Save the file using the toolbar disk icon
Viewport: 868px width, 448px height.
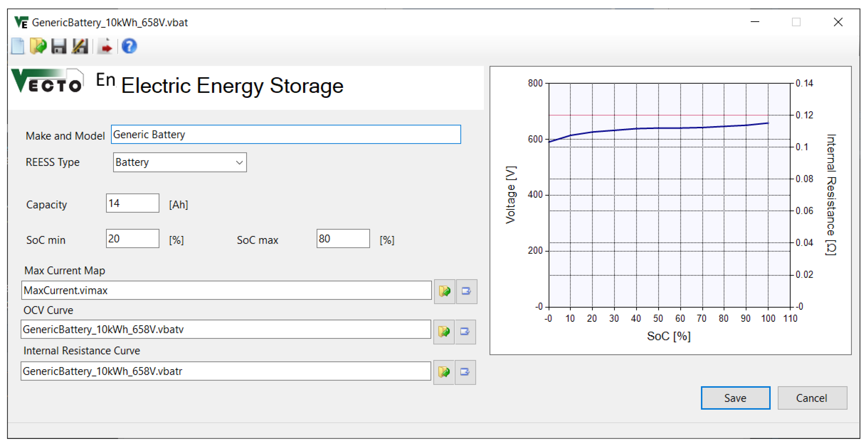point(59,47)
